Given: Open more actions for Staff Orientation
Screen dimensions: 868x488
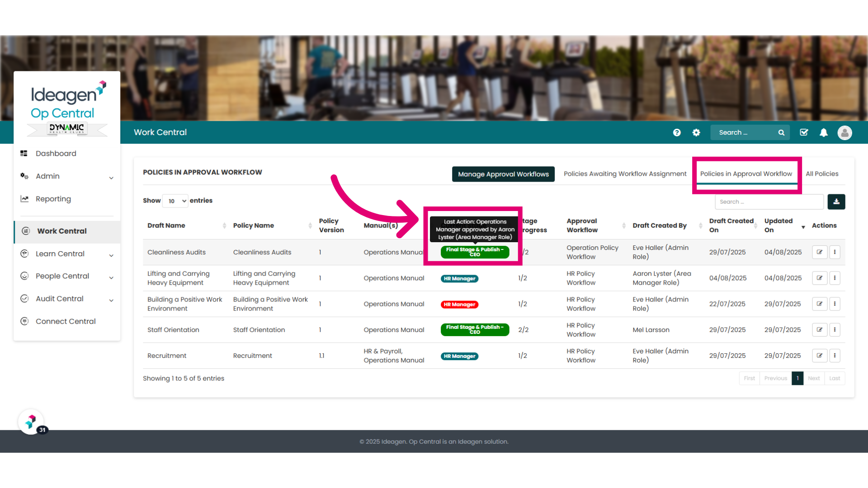Looking at the screenshot, I should click(x=835, y=330).
